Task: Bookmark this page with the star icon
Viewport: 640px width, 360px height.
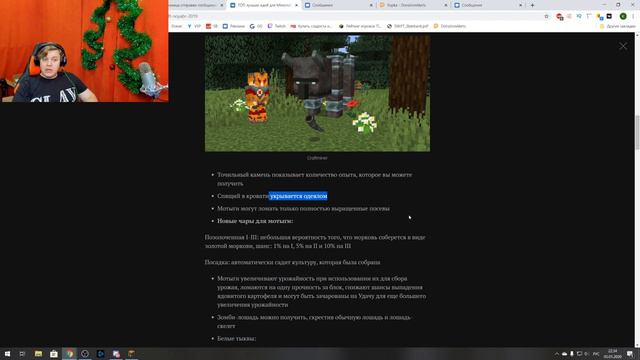Action: (x=547, y=16)
